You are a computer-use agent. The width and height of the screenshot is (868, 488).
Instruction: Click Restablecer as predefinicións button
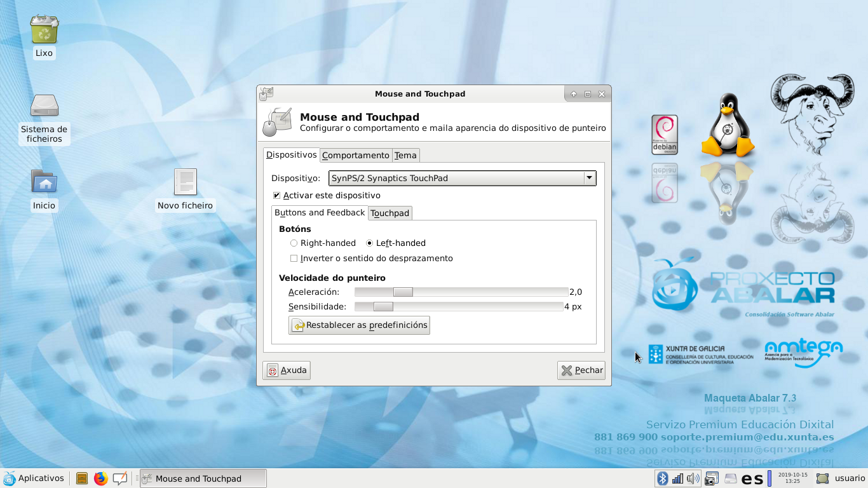point(359,325)
